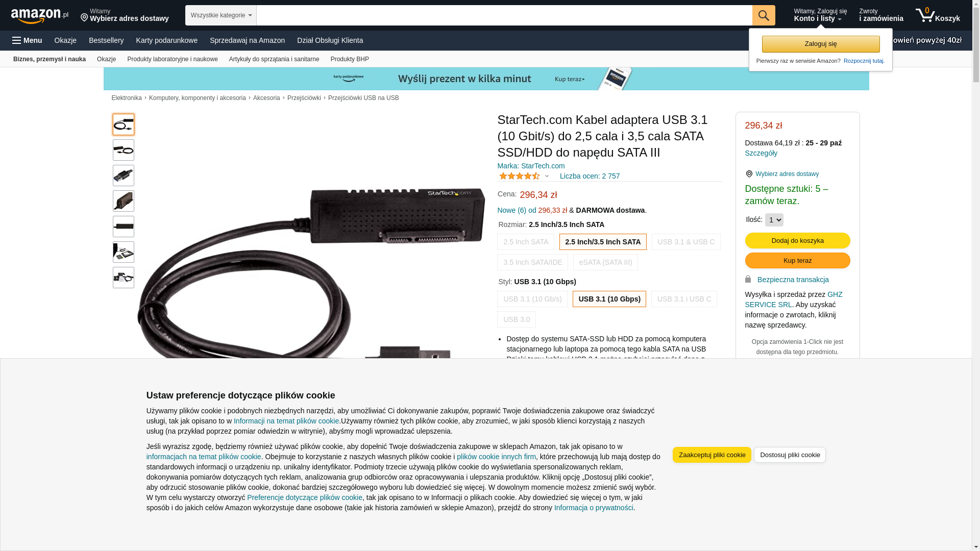Open the quantity Ilość dropdown
This screenshot has width=980, height=551.
point(774,220)
